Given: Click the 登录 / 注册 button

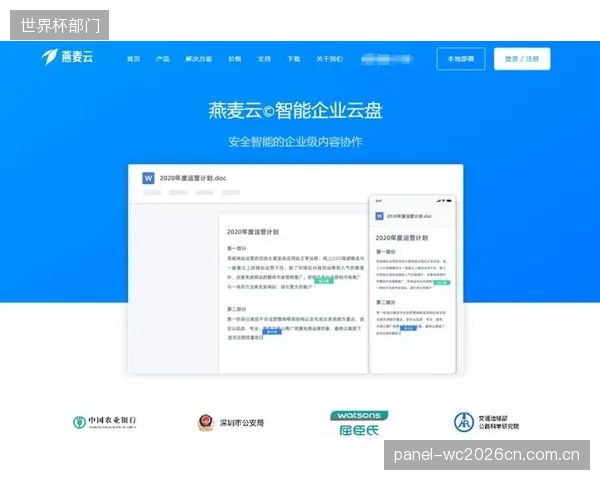Looking at the screenshot, I should point(522,59).
